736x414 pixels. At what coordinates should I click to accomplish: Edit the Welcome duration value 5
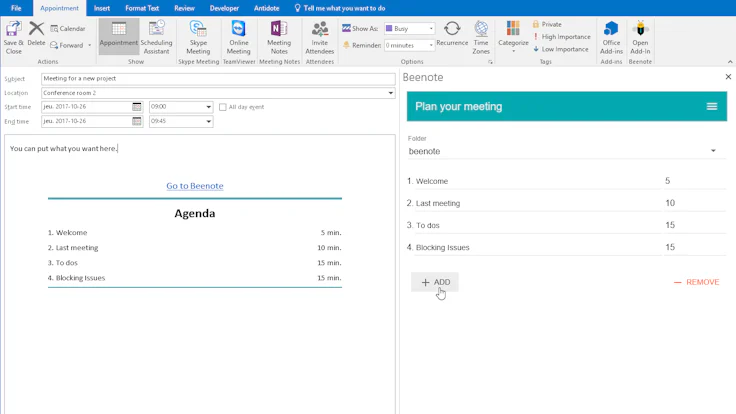click(x=695, y=181)
